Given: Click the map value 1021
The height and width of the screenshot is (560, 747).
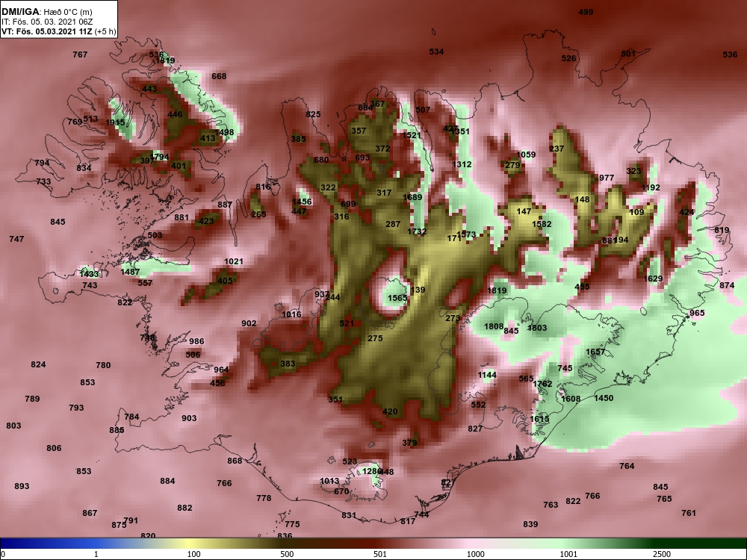Looking at the screenshot, I should click(x=233, y=261).
